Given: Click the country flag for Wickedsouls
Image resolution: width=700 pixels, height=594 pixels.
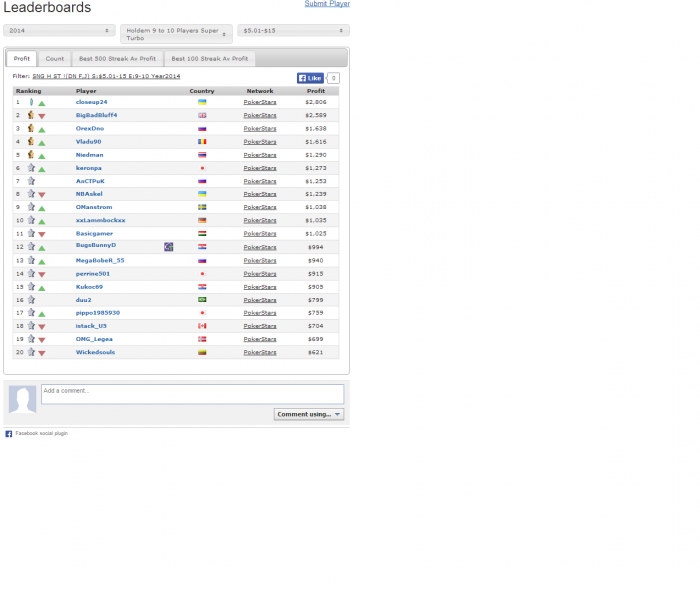Looking at the screenshot, I should point(202,352).
